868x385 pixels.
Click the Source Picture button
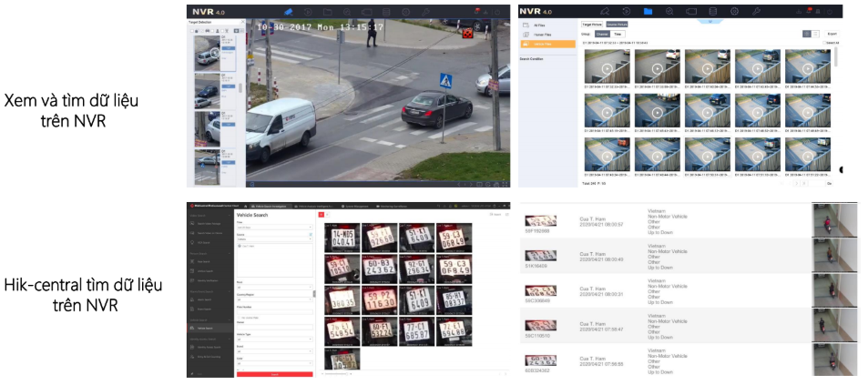tap(617, 25)
